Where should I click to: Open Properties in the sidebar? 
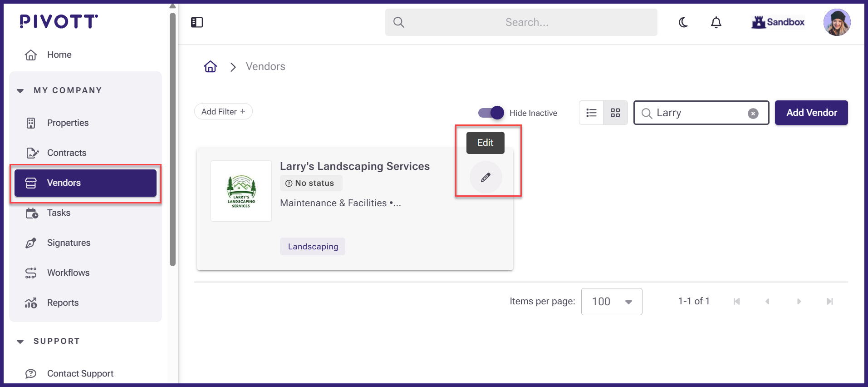point(85,123)
